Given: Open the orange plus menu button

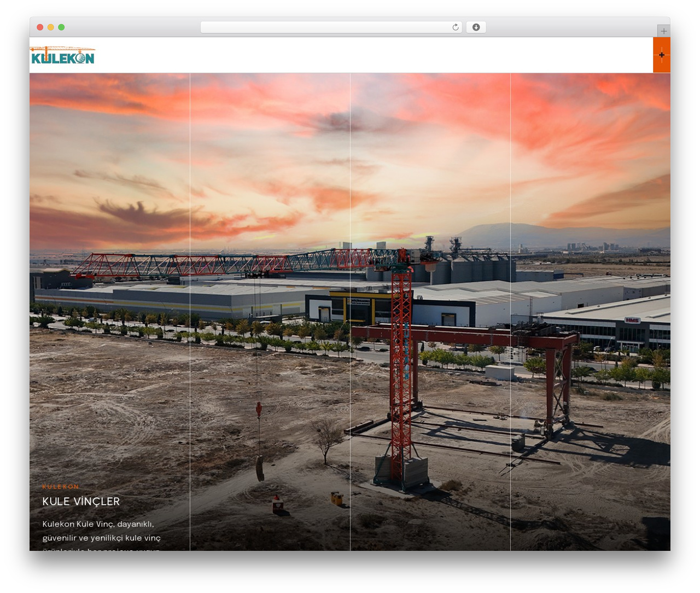Looking at the screenshot, I should pyautogui.click(x=662, y=55).
